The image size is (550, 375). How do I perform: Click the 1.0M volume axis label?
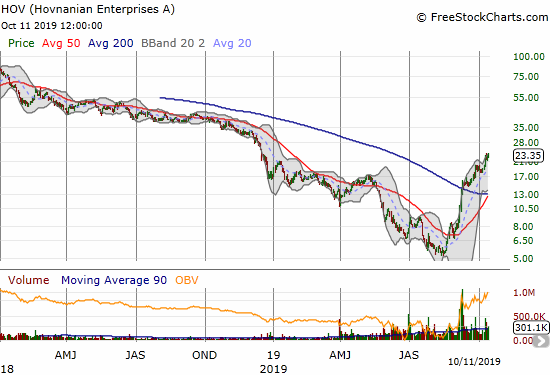[524, 293]
